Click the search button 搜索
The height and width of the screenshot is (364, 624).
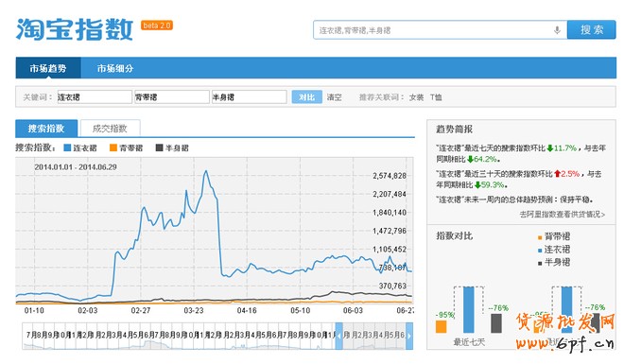[591, 30]
